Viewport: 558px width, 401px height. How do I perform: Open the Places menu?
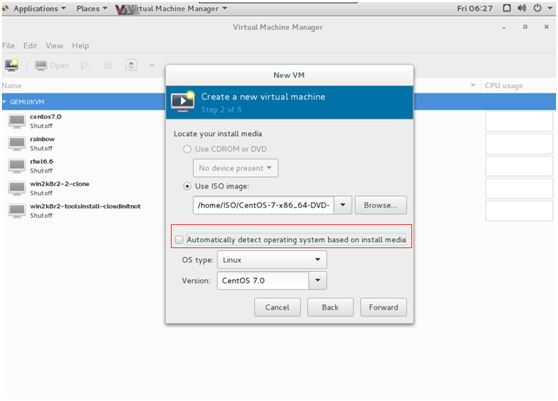(91, 9)
